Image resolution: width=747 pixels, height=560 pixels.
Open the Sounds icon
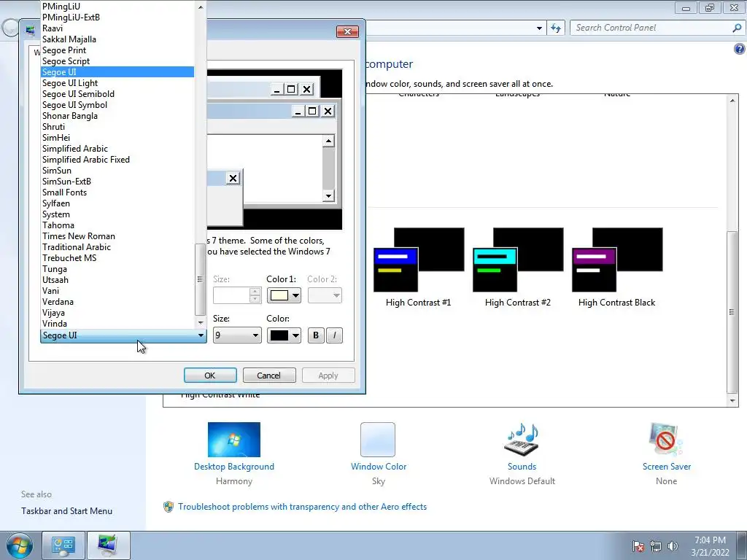[522, 440]
